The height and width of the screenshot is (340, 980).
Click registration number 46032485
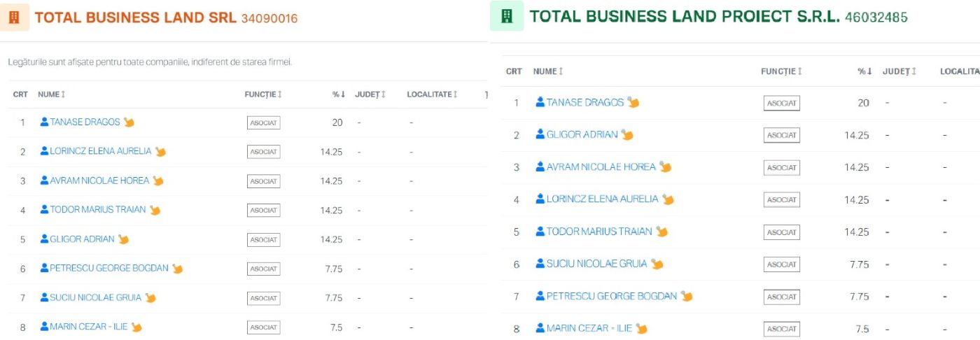(876, 17)
